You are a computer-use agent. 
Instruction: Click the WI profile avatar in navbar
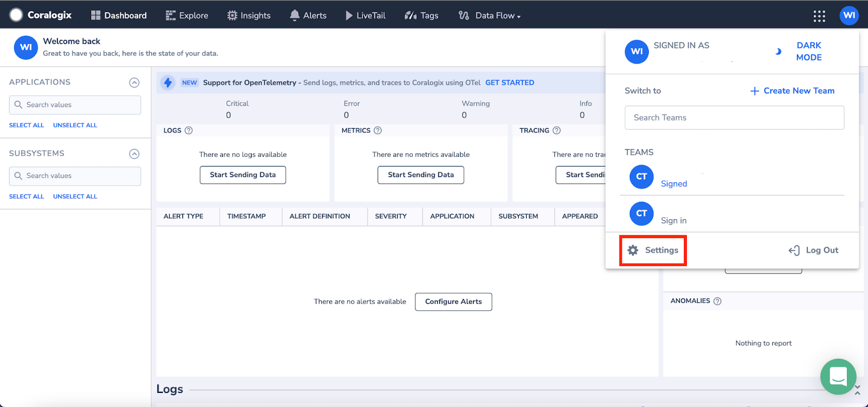849,15
